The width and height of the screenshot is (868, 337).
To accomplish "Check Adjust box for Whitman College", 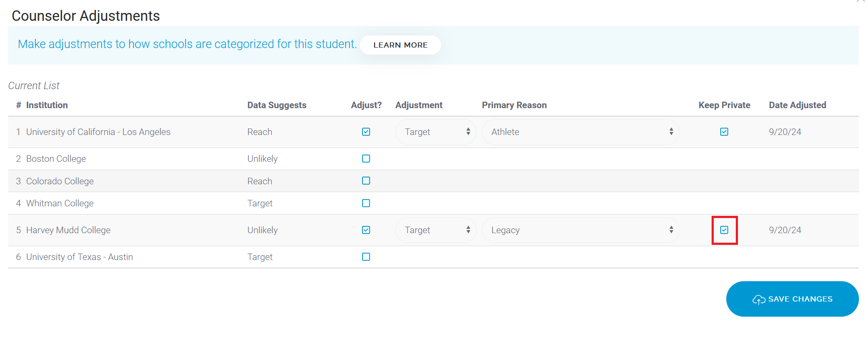I will (366, 203).
